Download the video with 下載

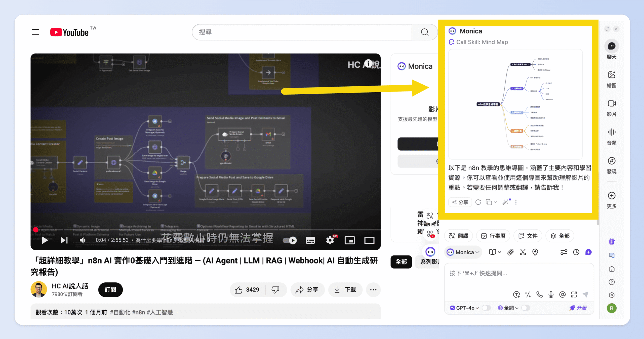tap(345, 290)
